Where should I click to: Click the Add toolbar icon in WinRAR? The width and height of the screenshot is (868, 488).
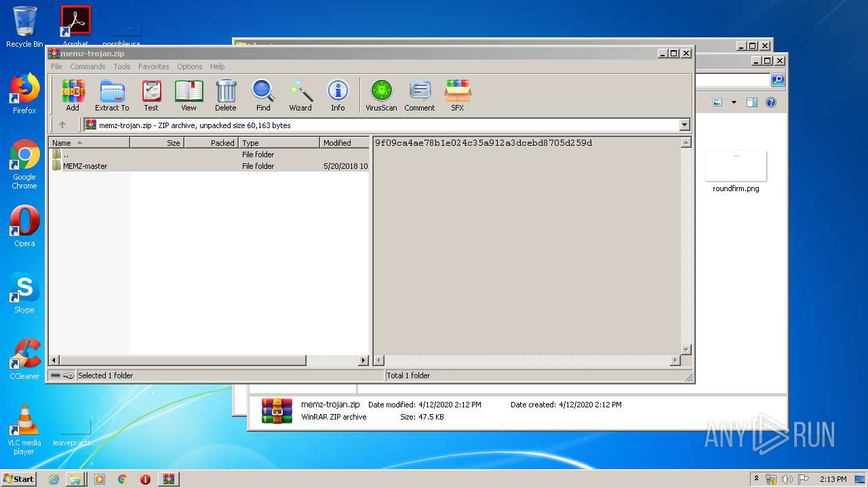coord(73,95)
